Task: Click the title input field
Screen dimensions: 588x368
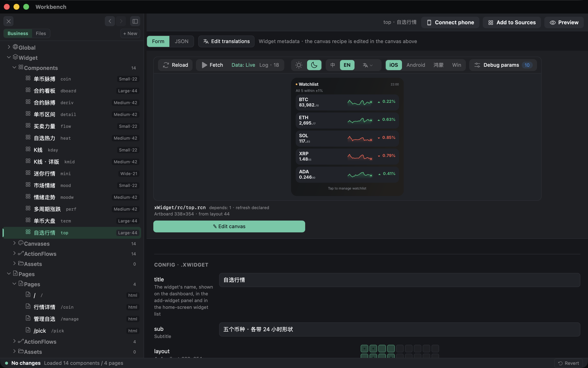Action: click(400, 280)
